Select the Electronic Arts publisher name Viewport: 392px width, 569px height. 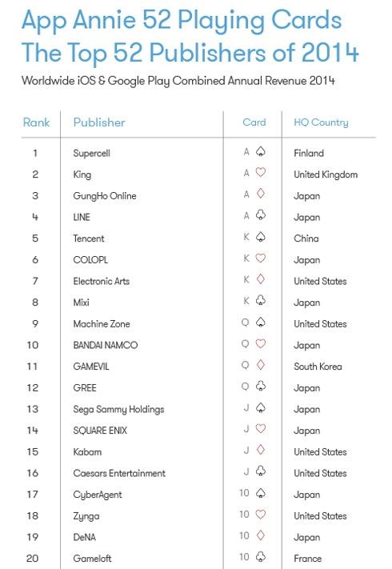101,281
